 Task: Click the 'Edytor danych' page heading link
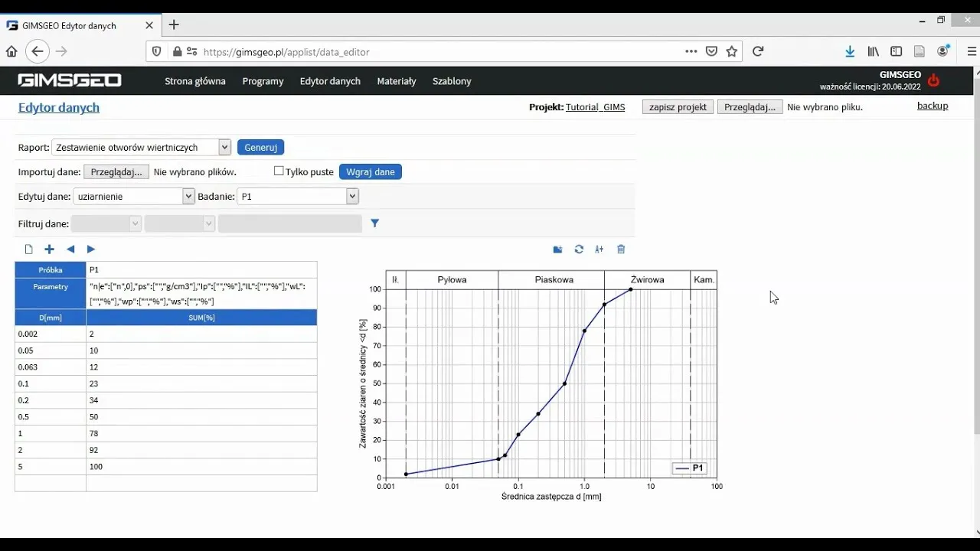59,108
